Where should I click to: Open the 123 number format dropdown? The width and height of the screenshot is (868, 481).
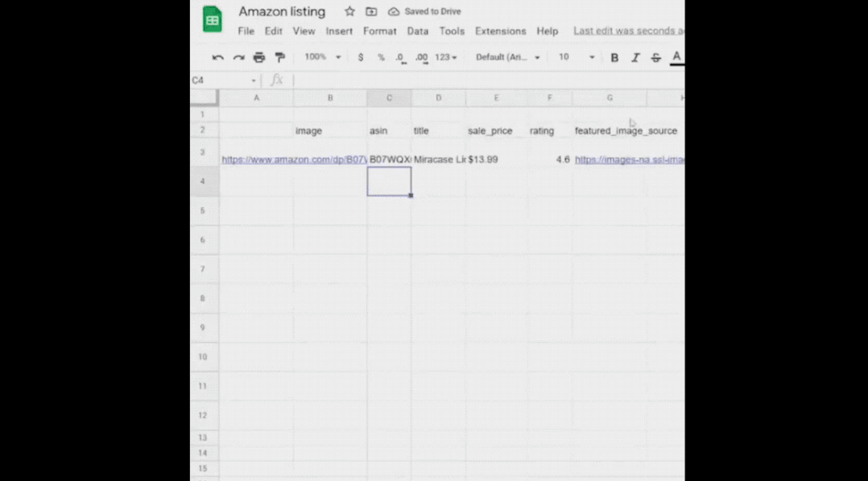coord(446,57)
